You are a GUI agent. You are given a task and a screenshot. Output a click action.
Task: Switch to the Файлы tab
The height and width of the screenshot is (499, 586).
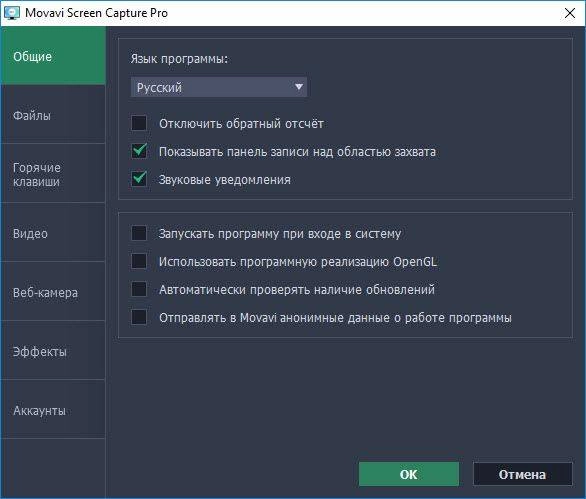click(x=53, y=115)
